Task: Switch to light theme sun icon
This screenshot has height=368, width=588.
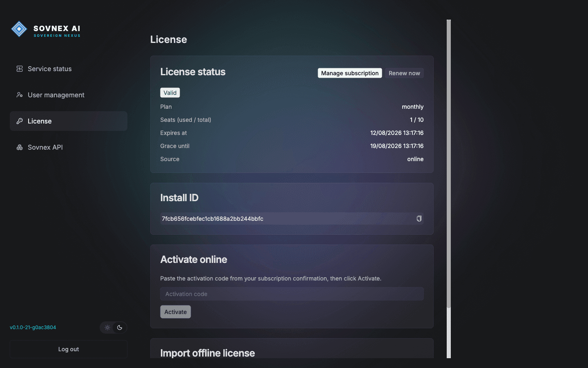Action: click(x=107, y=328)
